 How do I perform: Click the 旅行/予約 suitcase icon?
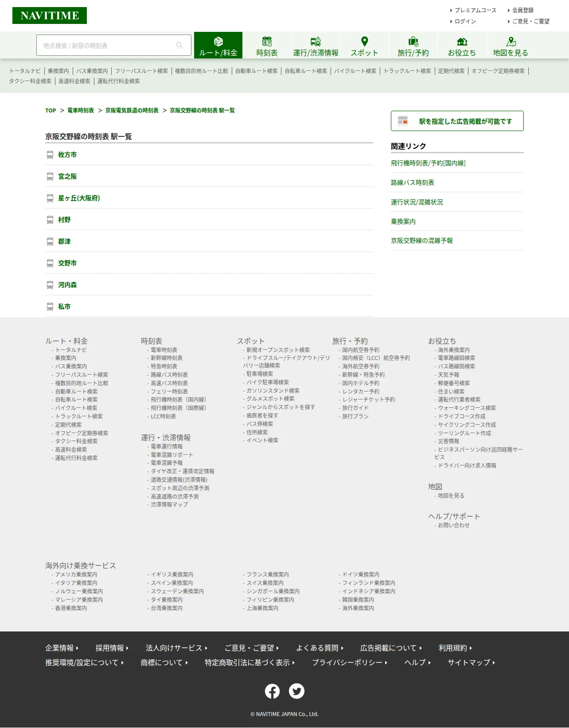coord(413,42)
